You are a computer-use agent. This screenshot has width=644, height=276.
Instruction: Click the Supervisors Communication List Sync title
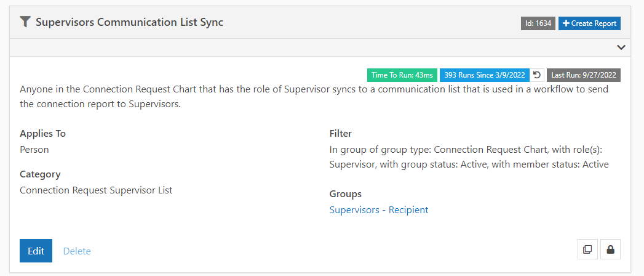point(129,22)
